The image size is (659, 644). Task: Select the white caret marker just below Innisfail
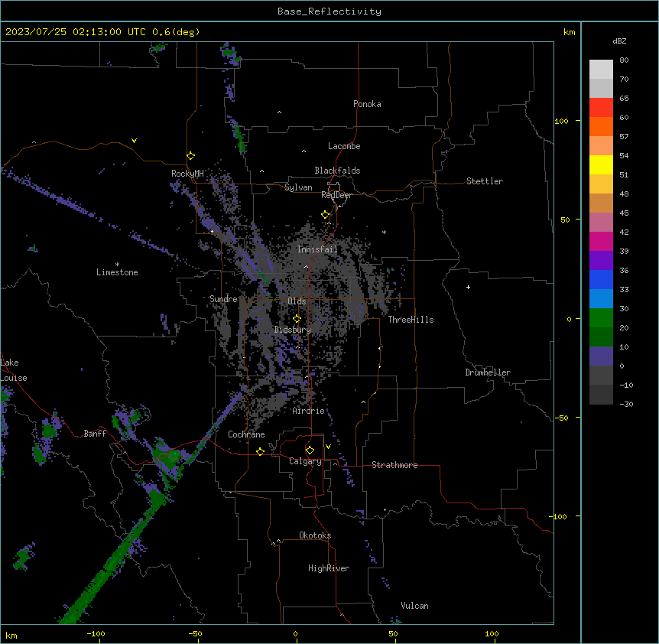[x=306, y=267]
